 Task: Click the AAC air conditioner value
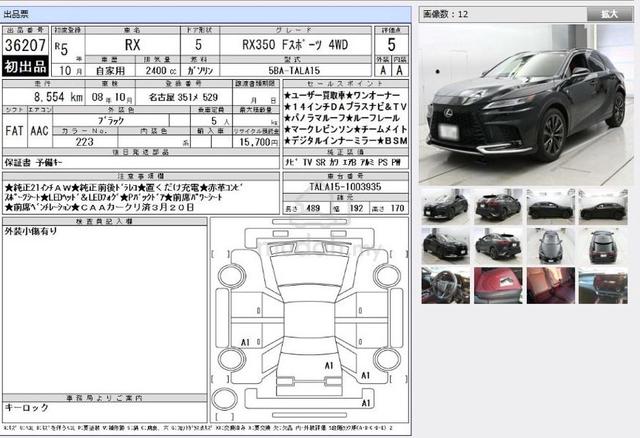40,131
